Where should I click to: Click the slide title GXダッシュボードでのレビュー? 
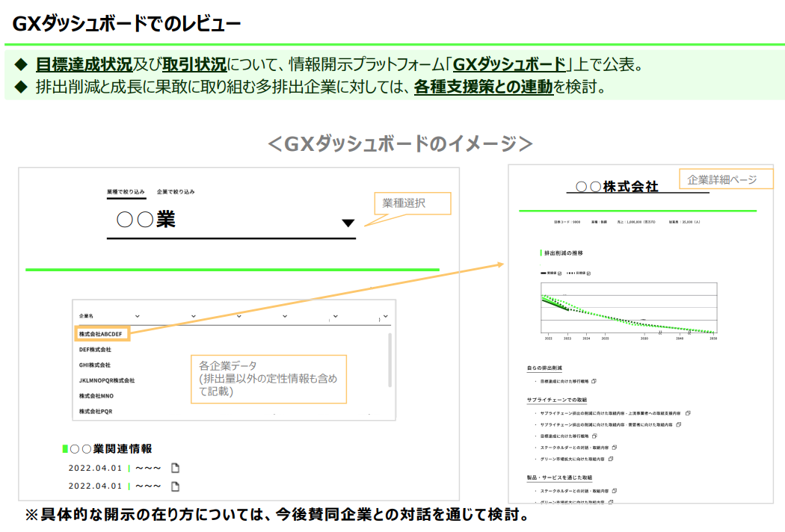coord(126,23)
